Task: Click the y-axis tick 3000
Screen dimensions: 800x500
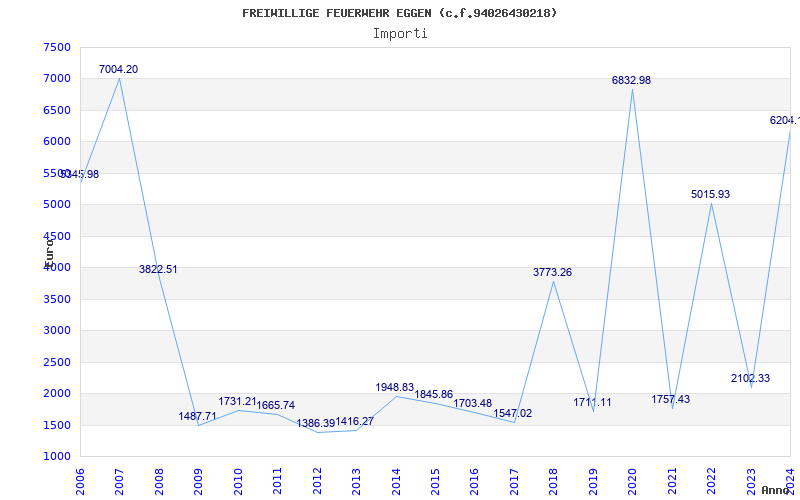Action: tap(57, 331)
